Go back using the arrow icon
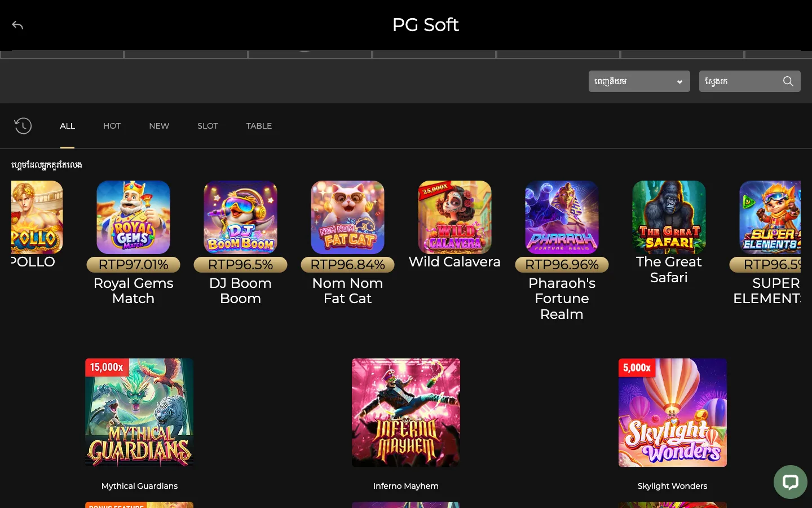 click(x=17, y=25)
